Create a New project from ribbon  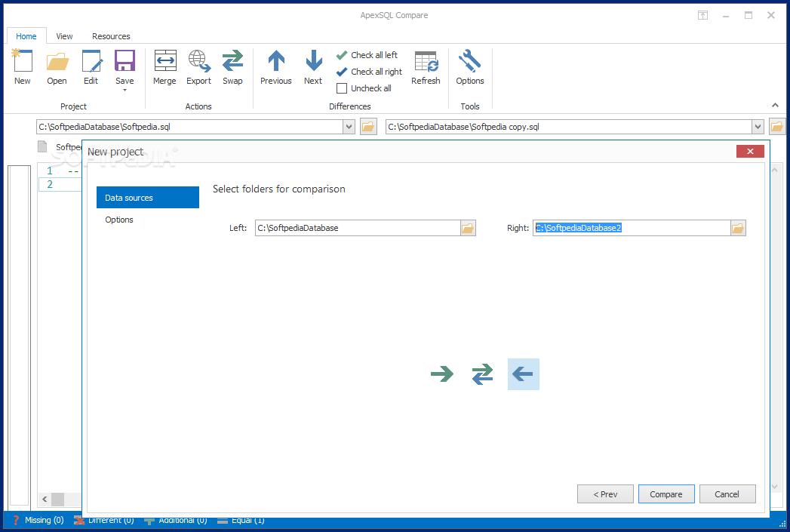tap(22, 67)
